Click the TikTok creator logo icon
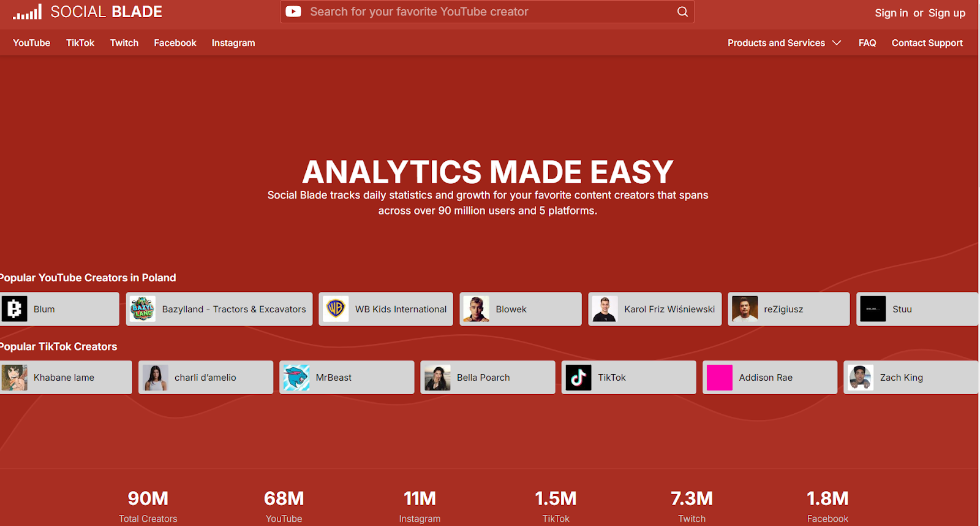This screenshot has height=526, width=980. click(x=578, y=378)
